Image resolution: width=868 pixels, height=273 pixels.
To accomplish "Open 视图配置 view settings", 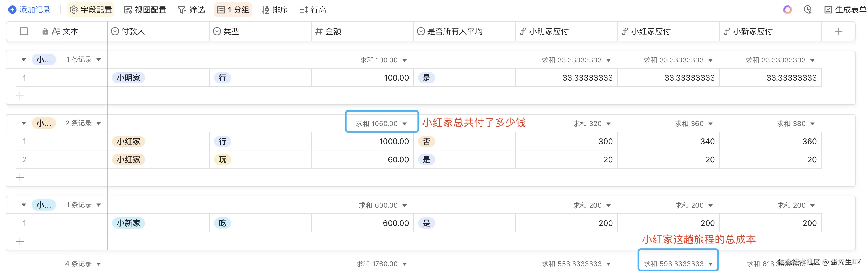I will 145,10.
